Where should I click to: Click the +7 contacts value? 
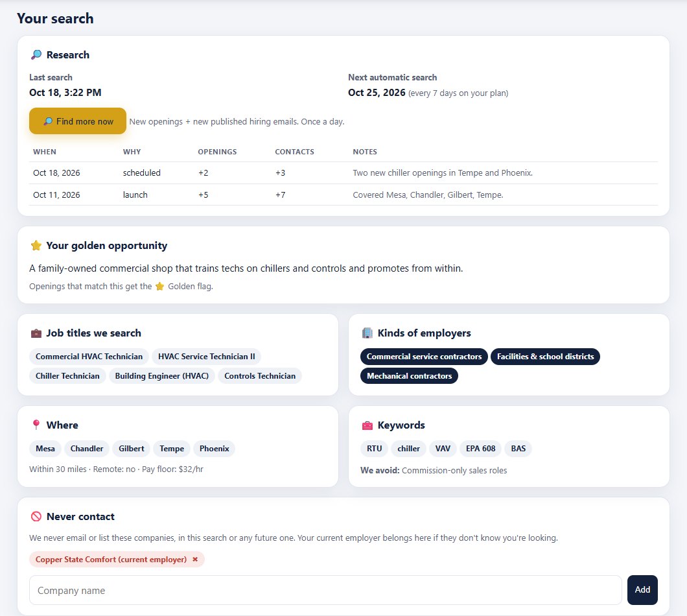281,195
